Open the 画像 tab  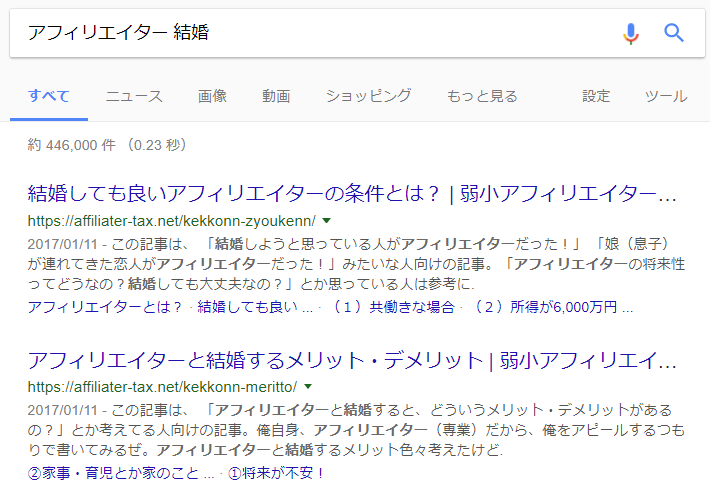[x=212, y=96]
